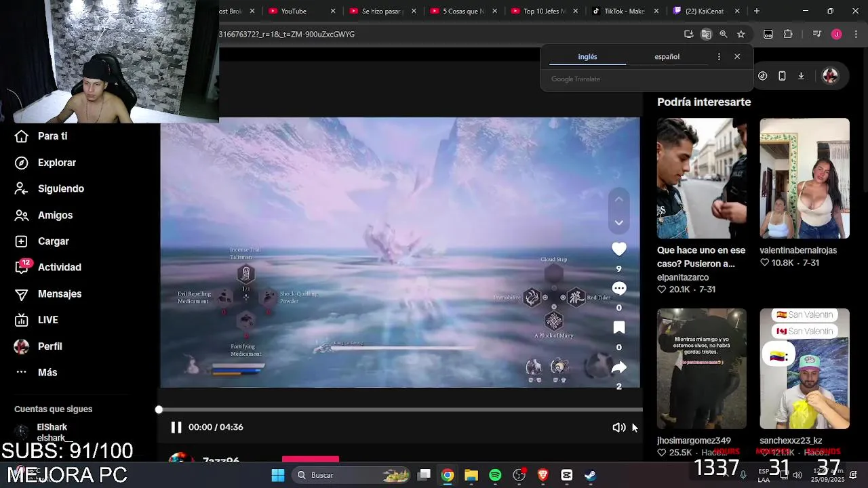Open the Chrome three-dot menu
The height and width of the screenshot is (488, 868).
pos(854,34)
